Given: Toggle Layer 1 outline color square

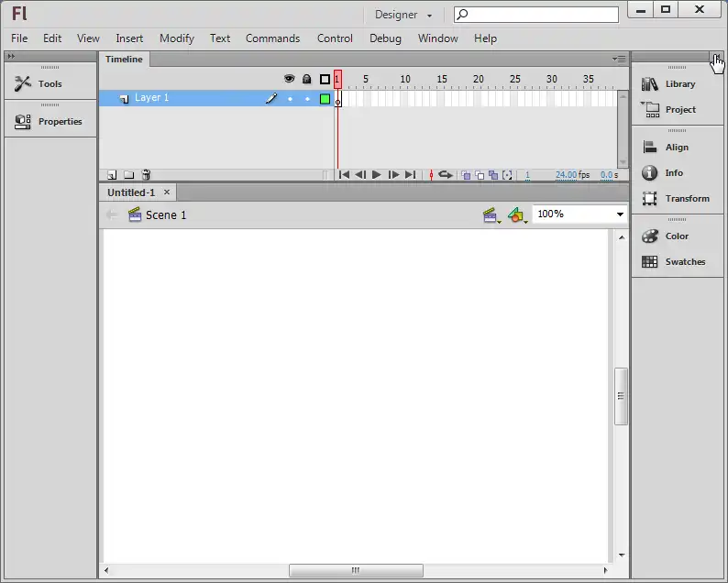Looking at the screenshot, I should coord(325,99).
